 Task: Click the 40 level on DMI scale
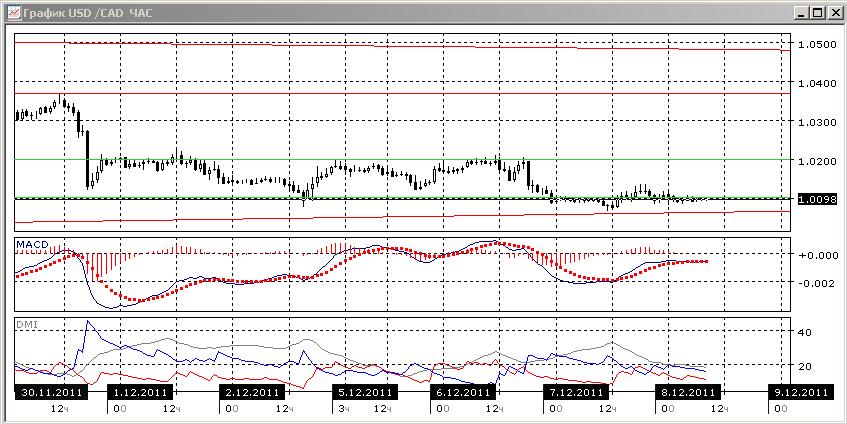click(x=805, y=332)
